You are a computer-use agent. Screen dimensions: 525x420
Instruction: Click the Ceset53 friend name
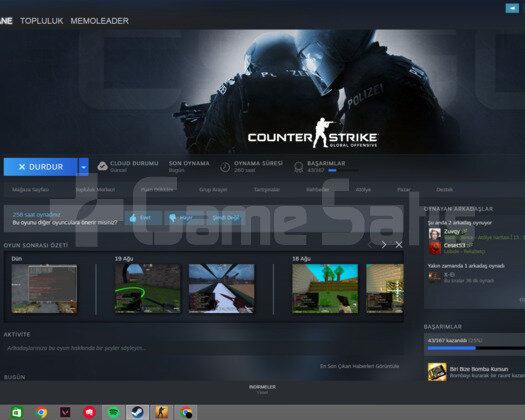[454, 245]
